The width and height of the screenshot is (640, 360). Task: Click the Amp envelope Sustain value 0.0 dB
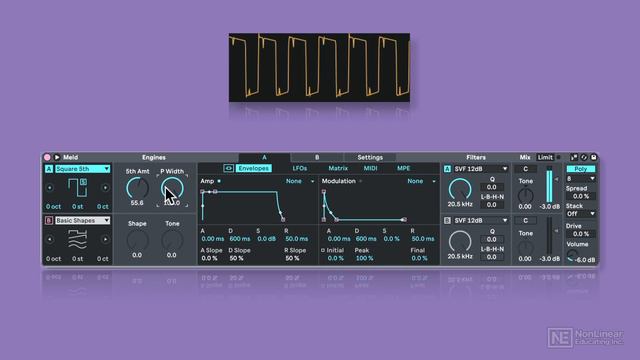[267, 238]
